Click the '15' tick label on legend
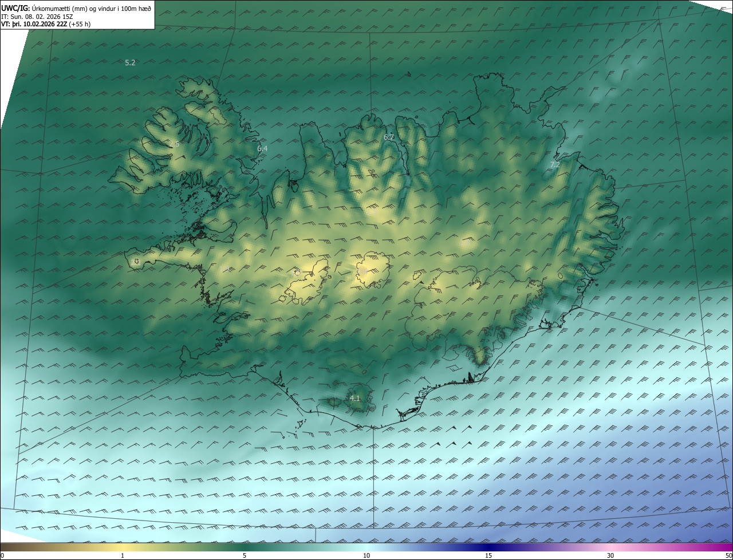 [488, 556]
